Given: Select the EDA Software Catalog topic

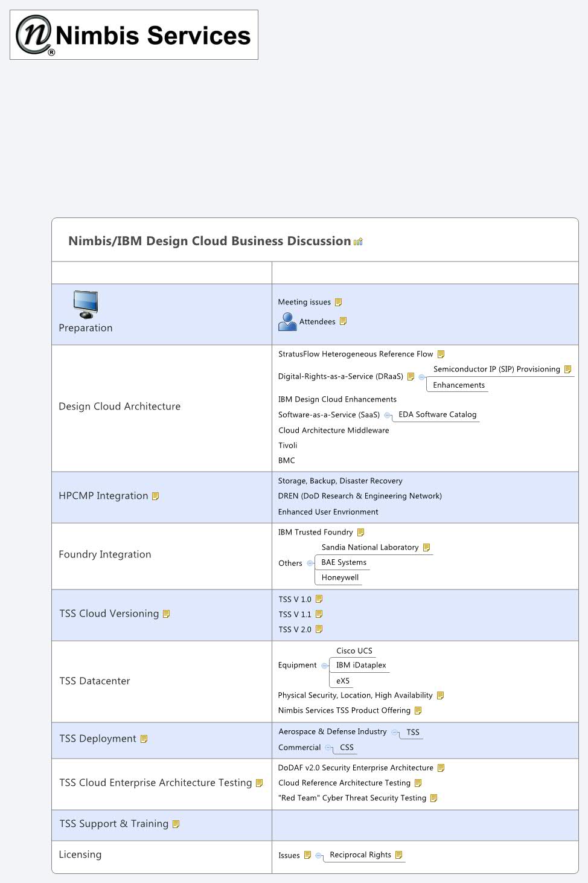Looking at the screenshot, I should pos(437,414).
